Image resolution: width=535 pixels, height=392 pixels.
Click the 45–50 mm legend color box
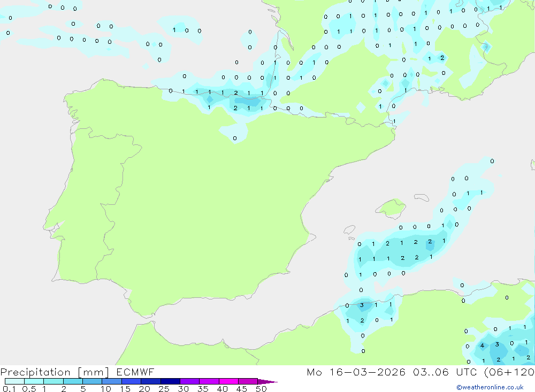pyautogui.click(x=248, y=381)
